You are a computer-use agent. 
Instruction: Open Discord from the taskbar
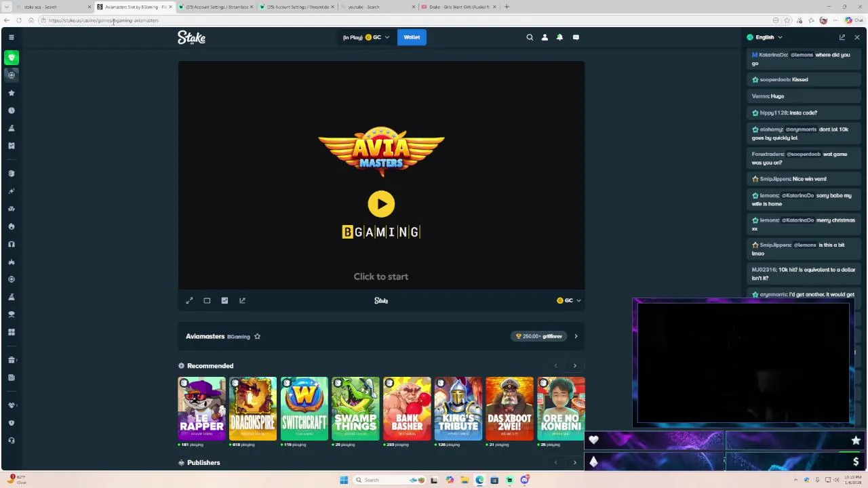click(x=524, y=480)
